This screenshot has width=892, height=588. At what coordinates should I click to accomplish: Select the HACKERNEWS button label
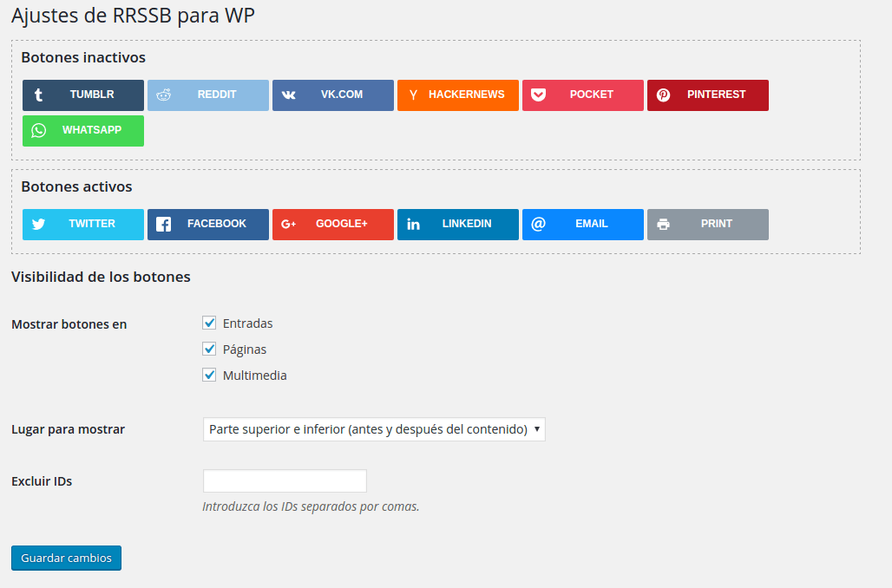467,95
